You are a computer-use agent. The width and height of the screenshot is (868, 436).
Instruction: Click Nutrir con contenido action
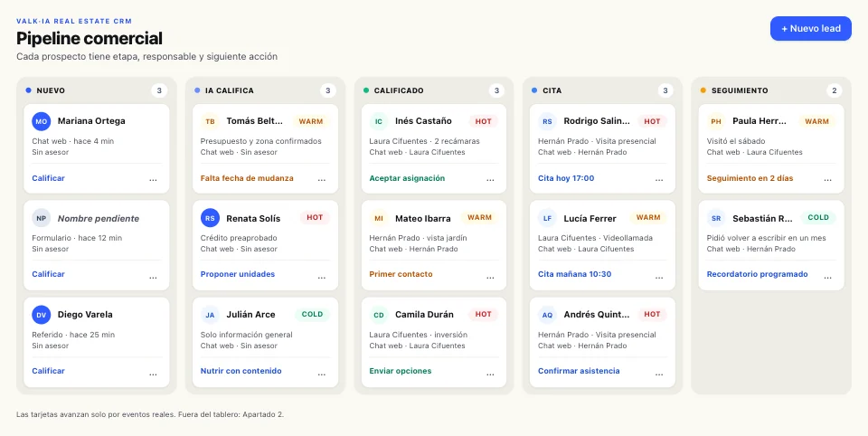(241, 371)
